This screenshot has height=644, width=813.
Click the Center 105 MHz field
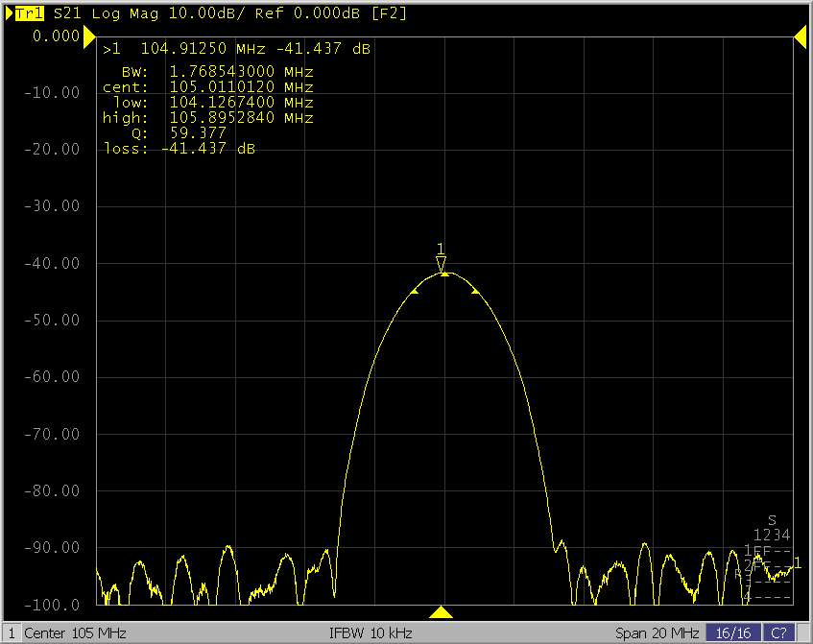75,633
